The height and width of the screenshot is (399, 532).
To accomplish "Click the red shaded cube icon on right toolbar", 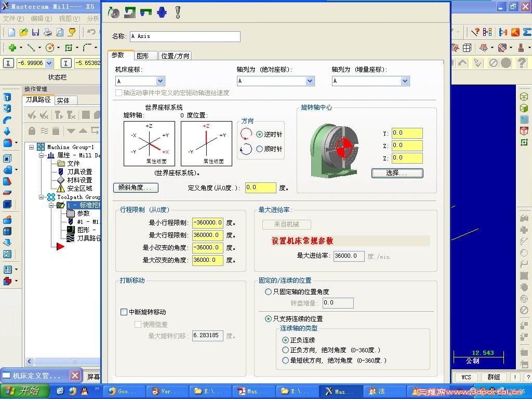I will click(x=524, y=130).
